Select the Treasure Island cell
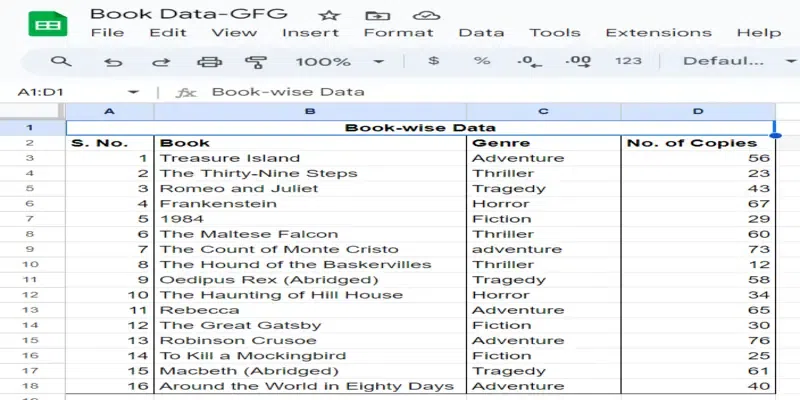This screenshot has height=400, width=800. click(310, 158)
